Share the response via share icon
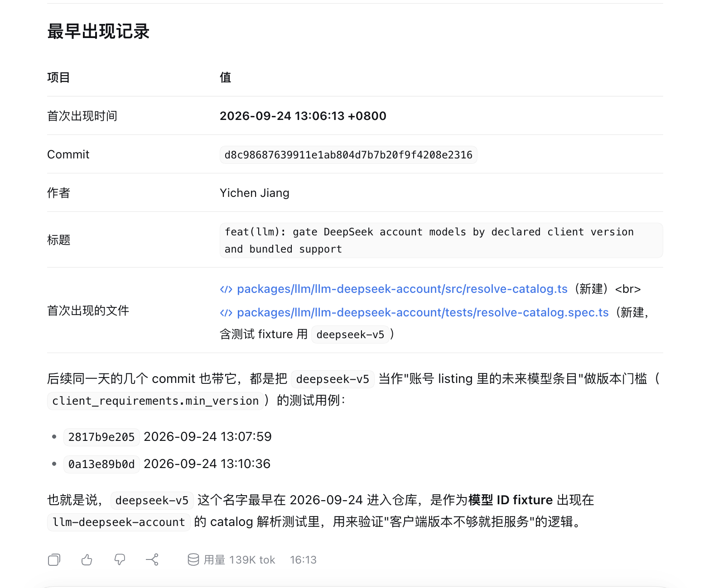Viewport: 728px width, 588px height. [152, 560]
